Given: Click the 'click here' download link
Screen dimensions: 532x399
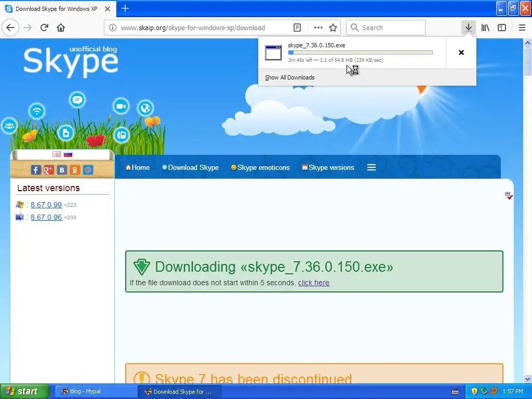Looking at the screenshot, I should tap(314, 283).
